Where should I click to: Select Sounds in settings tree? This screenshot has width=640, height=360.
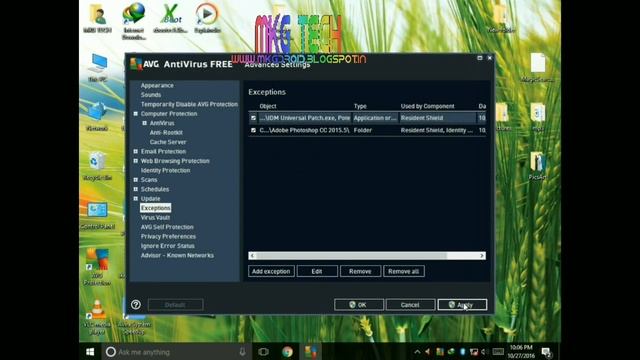(x=151, y=95)
